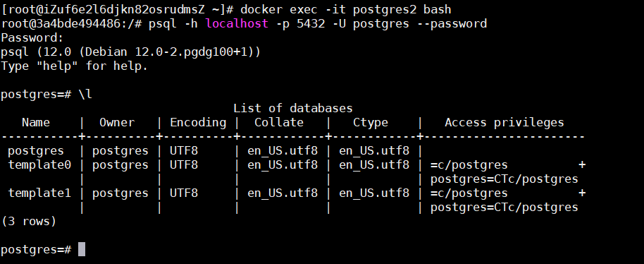Click the Ctype column header
The height and width of the screenshot is (264, 644).
(371, 123)
